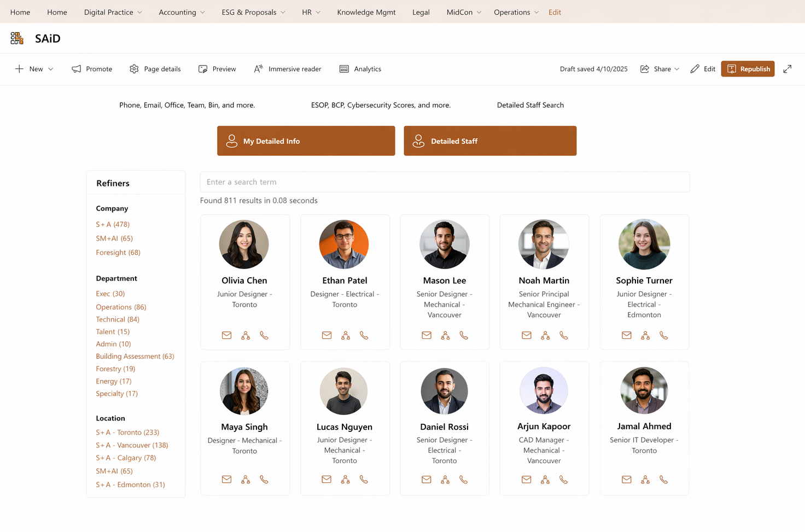The image size is (805, 532).
Task: Filter by location S+A - Edmonton (31)
Action: pos(130,485)
